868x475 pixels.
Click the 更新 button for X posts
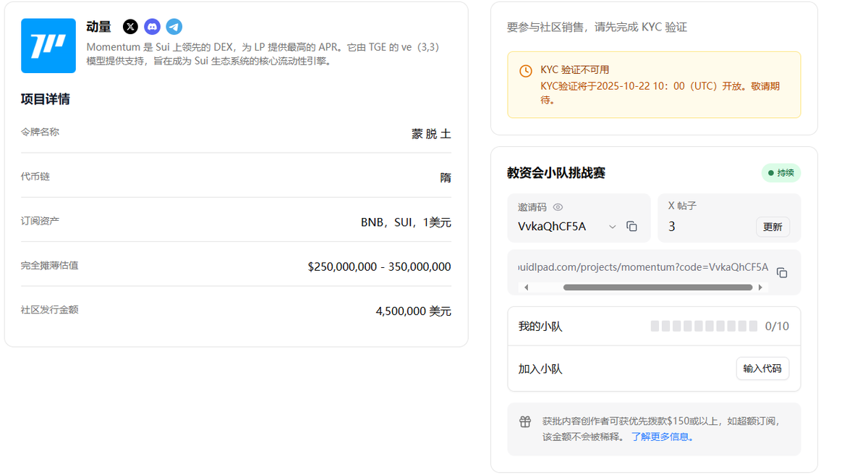click(773, 227)
